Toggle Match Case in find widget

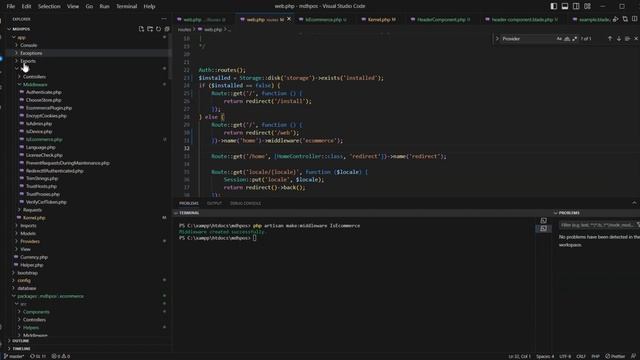[559, 39]
